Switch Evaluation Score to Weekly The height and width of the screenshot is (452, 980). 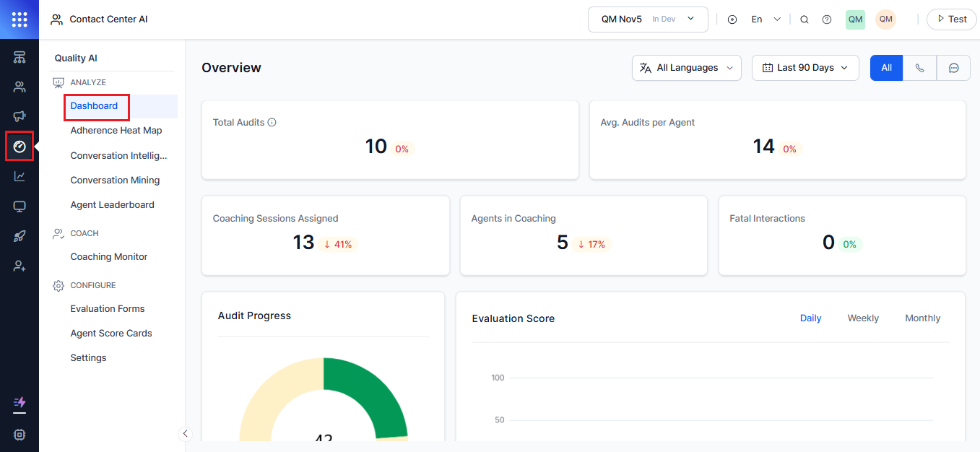coord(863,318)
